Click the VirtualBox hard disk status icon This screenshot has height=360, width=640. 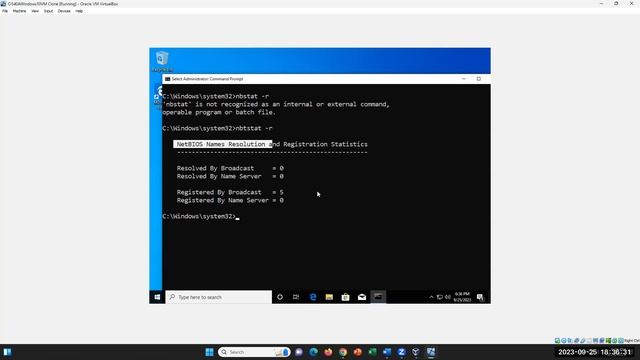557,340
